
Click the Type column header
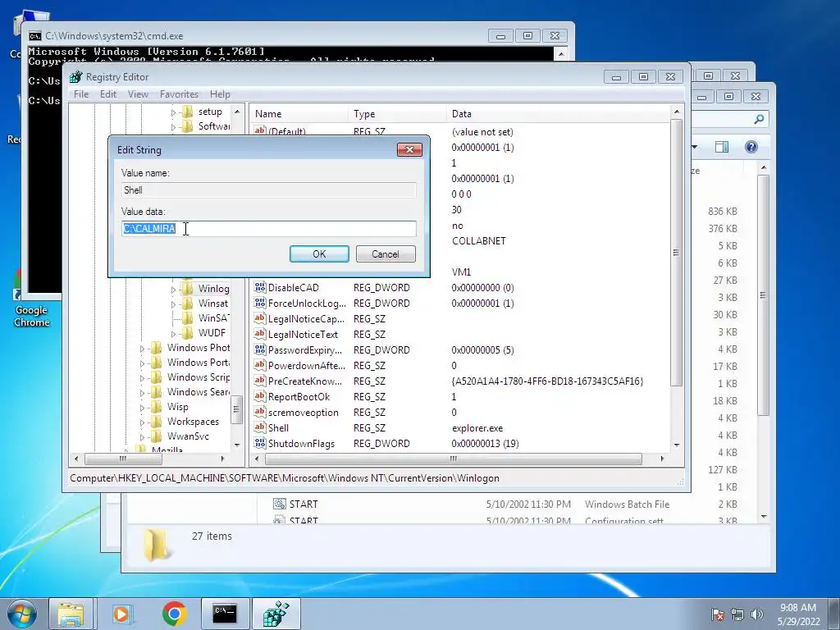397,113
